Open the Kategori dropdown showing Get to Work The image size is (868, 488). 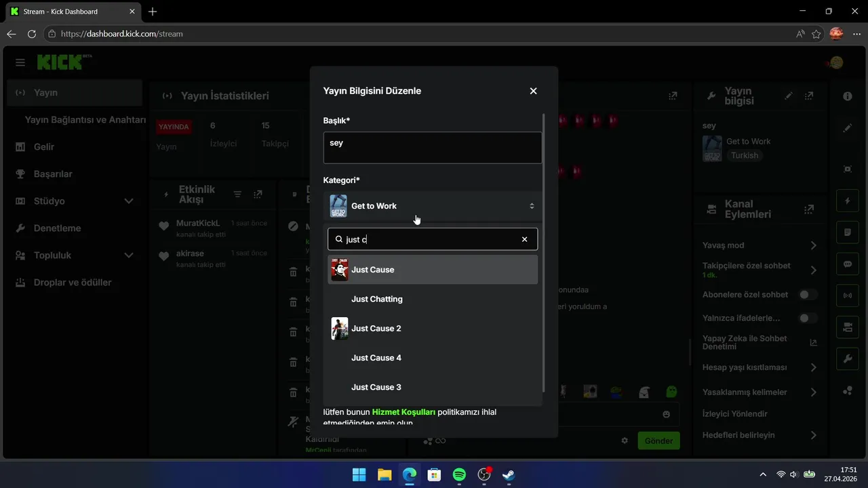click(x=433, y=206)
